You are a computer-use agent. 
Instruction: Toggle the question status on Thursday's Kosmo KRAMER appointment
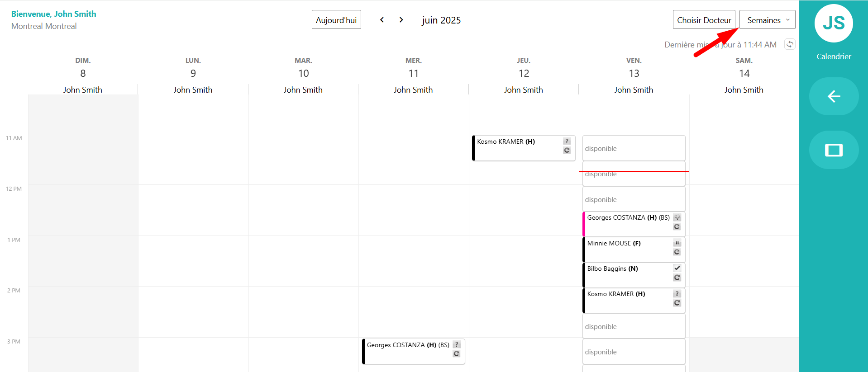[567, 141]
